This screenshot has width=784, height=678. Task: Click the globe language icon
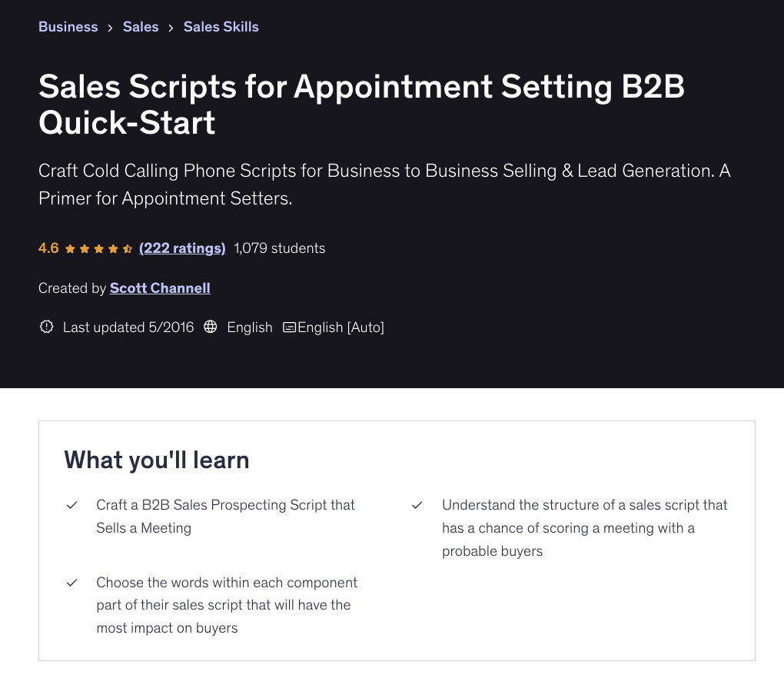coord(211,327)
